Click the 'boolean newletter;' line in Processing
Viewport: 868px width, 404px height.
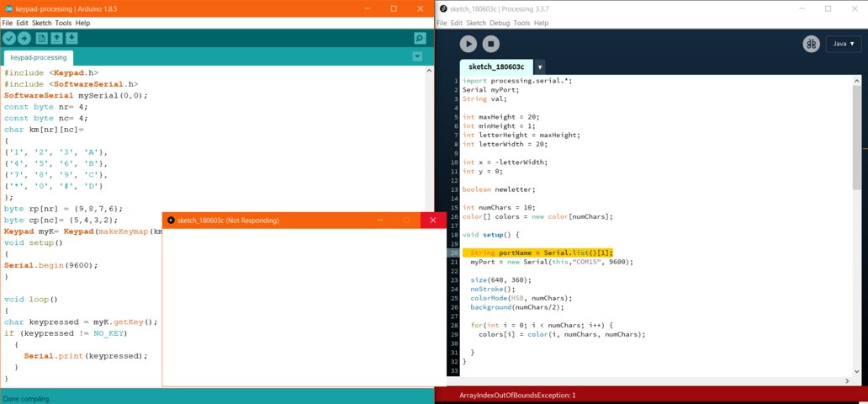(499, 189)
